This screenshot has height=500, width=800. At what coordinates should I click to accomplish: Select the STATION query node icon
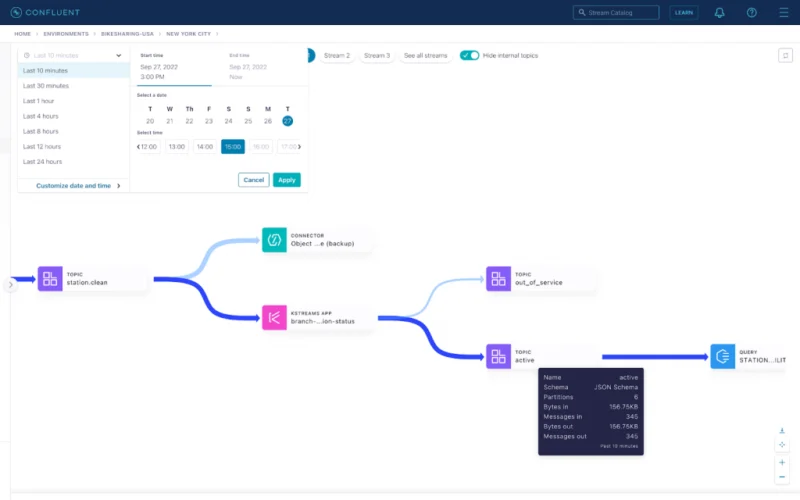tap(723, 356)
